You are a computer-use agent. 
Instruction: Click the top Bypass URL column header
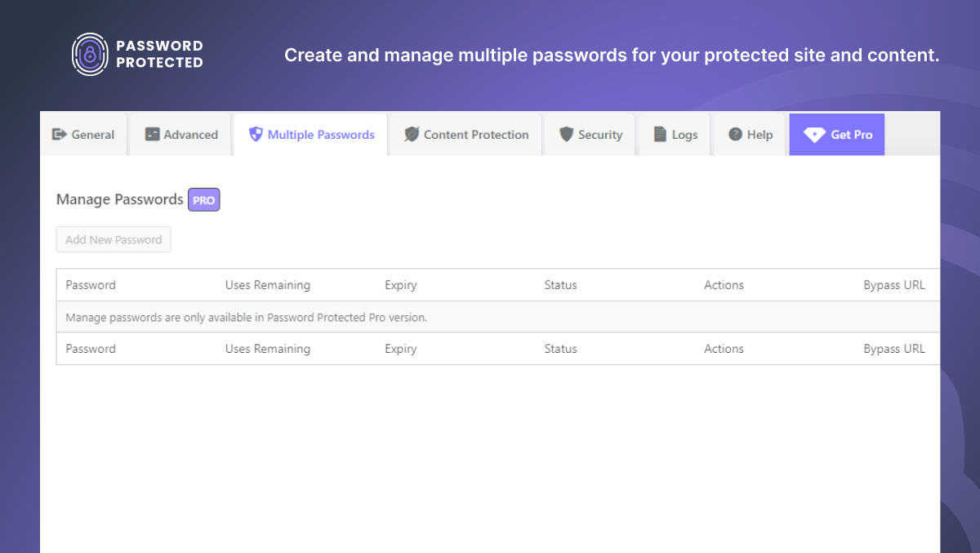tap(894, 285)
